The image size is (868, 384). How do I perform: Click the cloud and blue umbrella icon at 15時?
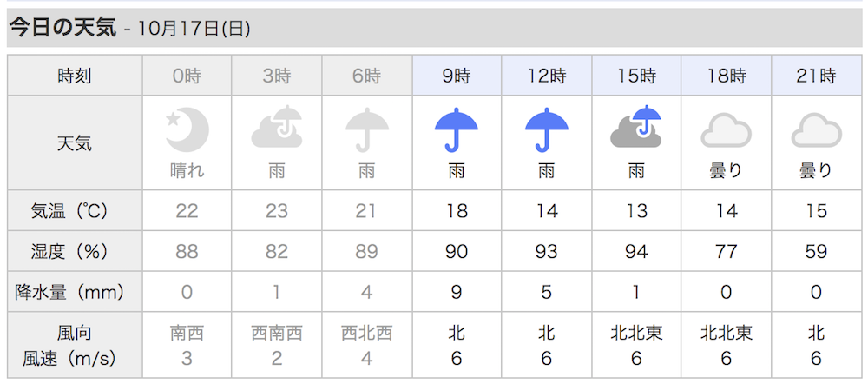[x=636, y=127]
